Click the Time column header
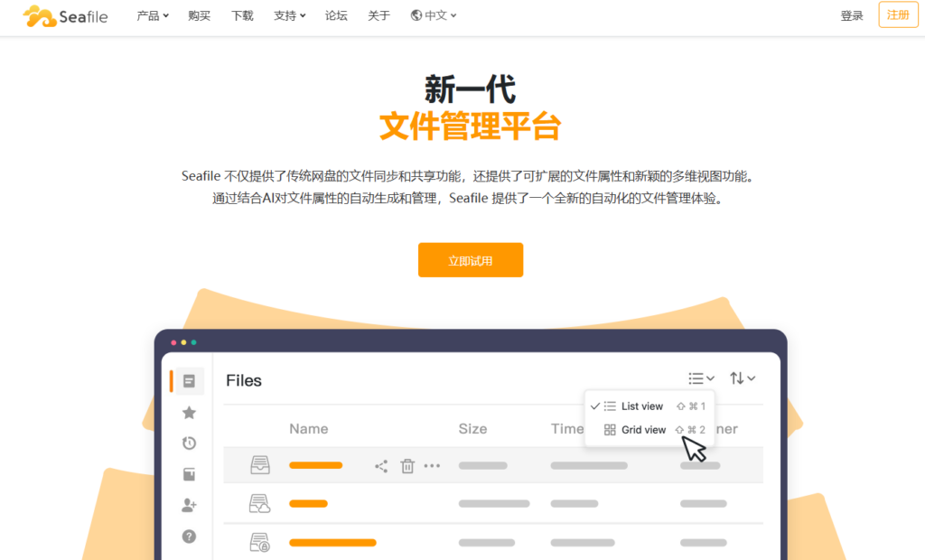 pyautogui.click(x=567, y=429)
